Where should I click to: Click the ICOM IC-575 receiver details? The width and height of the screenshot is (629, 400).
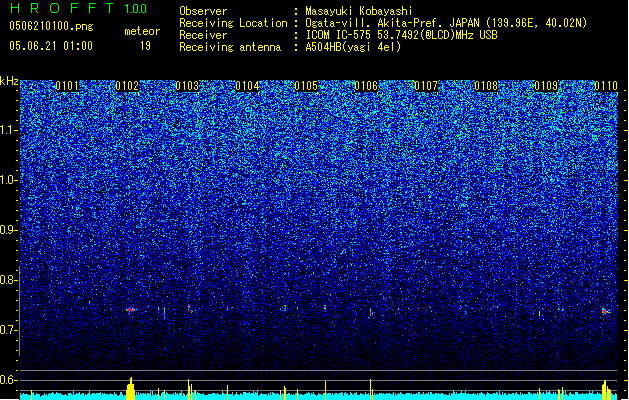(x=401, y=35)
